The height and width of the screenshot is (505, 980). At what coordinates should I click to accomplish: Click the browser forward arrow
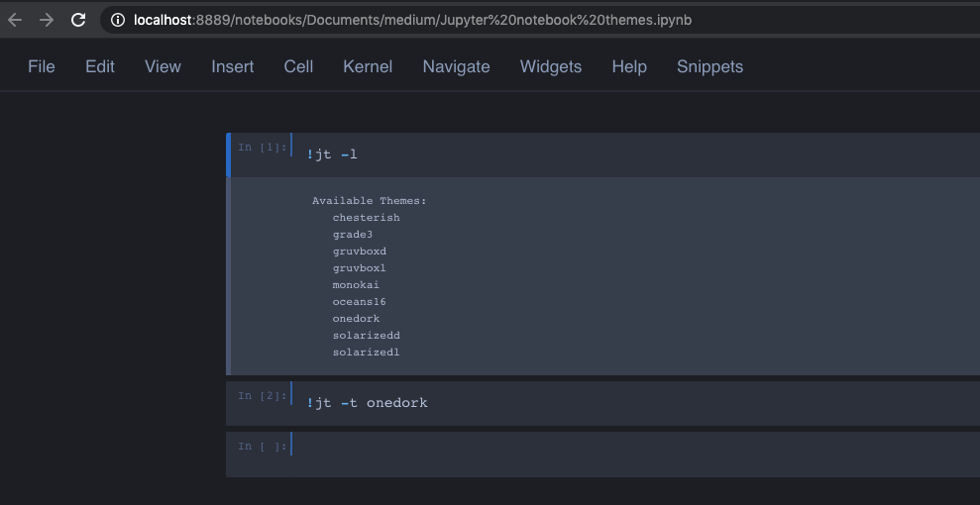(x=47, y=20)
